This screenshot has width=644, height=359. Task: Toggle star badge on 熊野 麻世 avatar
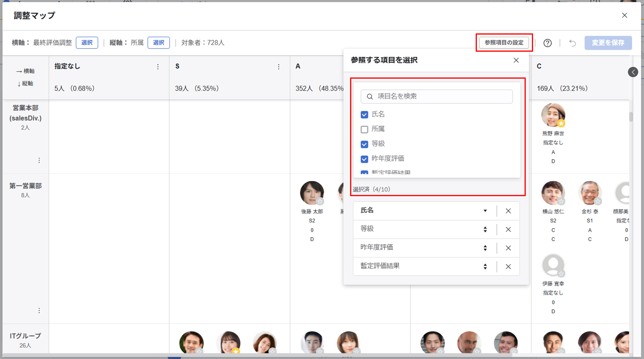(x=561, y=123)
